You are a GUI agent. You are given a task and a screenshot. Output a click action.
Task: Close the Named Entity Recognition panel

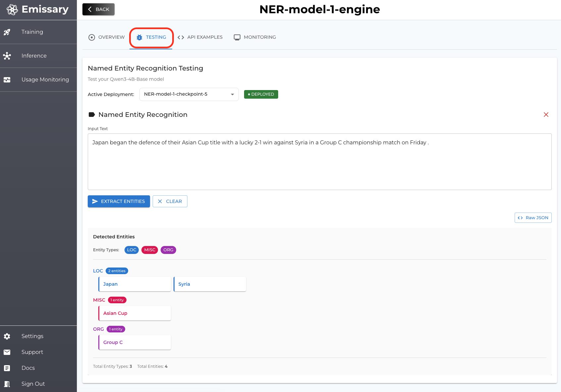(546, 115)
